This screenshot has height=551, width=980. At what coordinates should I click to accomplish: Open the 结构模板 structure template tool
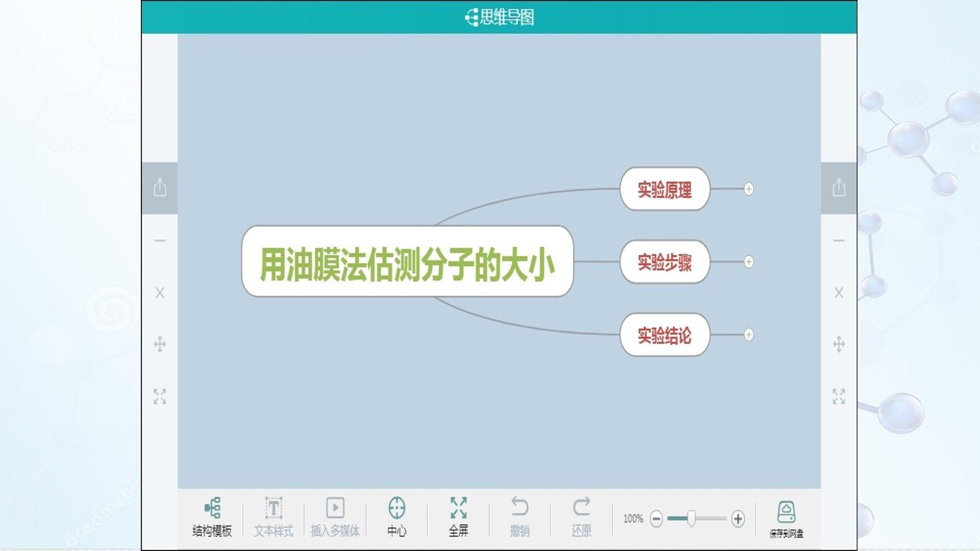tap(212, 517)
